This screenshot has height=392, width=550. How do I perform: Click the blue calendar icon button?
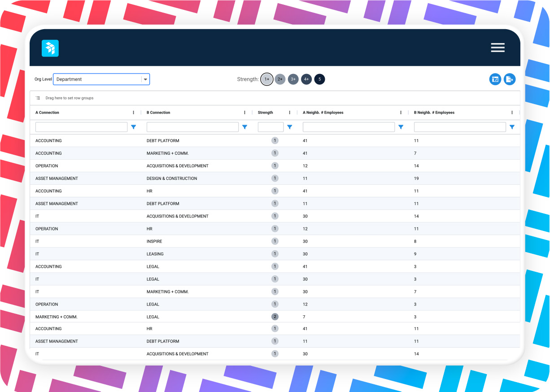pos(495,79)
